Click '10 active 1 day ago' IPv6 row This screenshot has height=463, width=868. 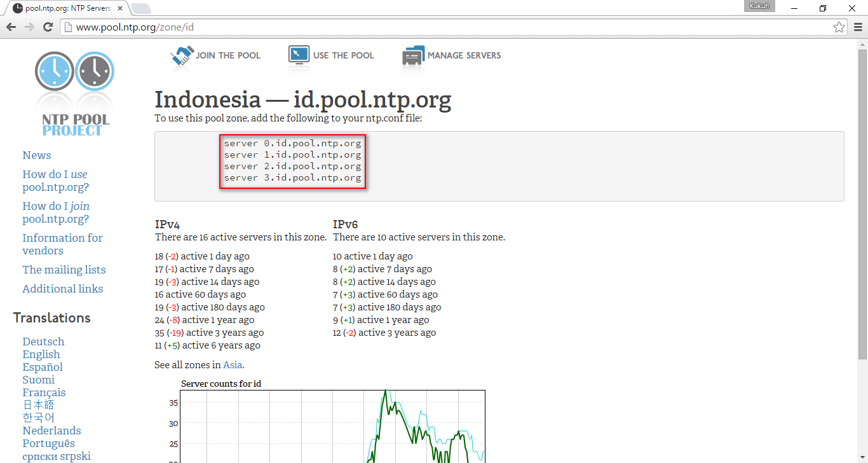(x=372, y=256)
